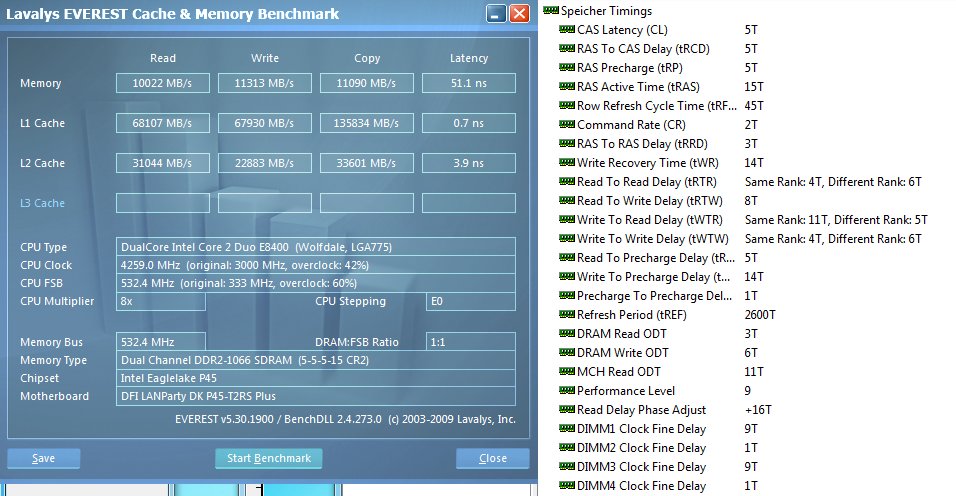Click the Memory Copy value 11090 MB/s
The image size is (956, 496).
click(366, 83)
